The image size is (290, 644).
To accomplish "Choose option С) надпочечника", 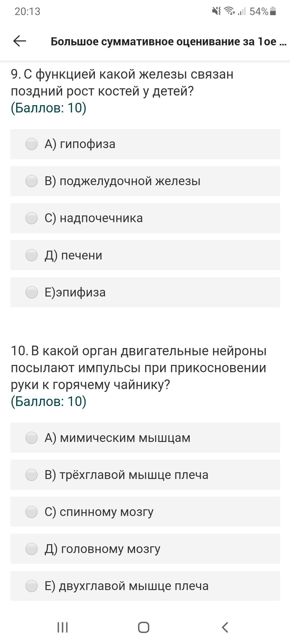I will pyautogui.click(x=31, y=218).
